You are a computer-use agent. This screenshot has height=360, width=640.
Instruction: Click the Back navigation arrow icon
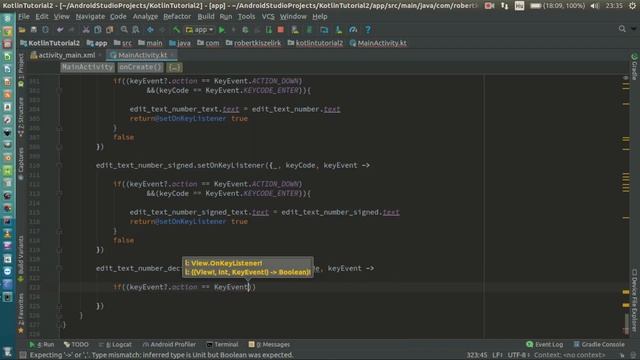click(x=150, y=30)
